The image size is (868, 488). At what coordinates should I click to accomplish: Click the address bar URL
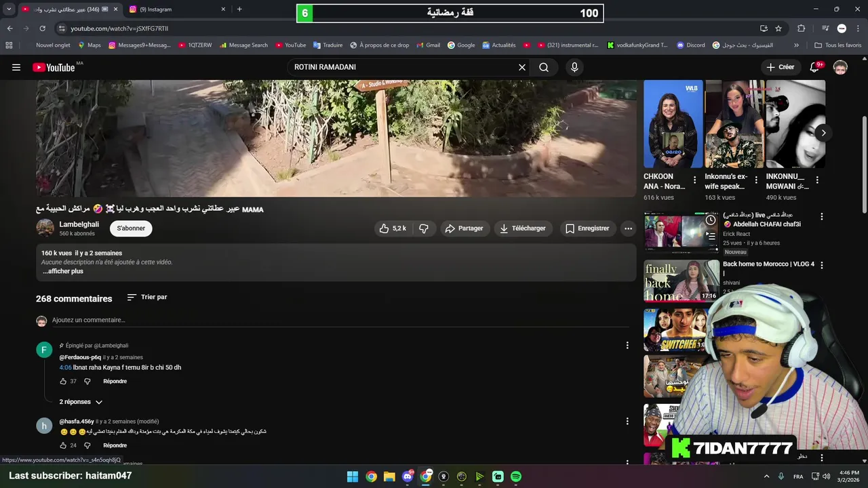pos(119,28)
